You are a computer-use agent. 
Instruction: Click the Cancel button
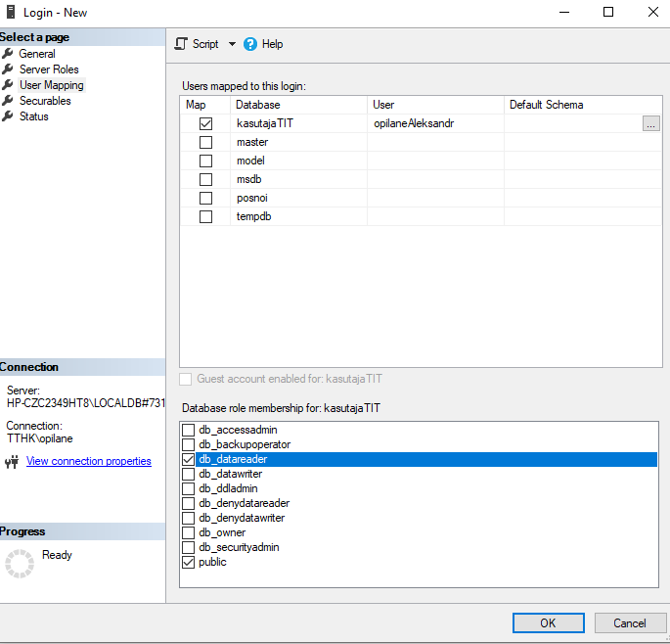click(x=629, y=622)
